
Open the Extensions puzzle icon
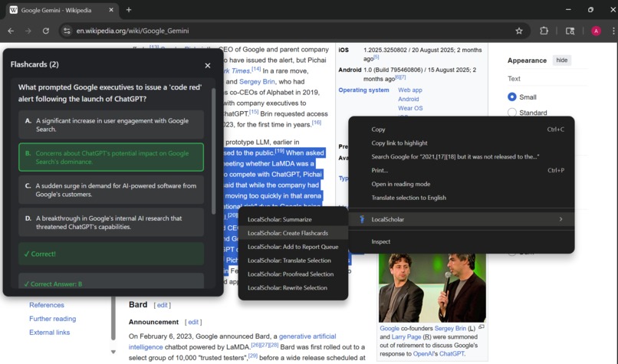[544, 31]
